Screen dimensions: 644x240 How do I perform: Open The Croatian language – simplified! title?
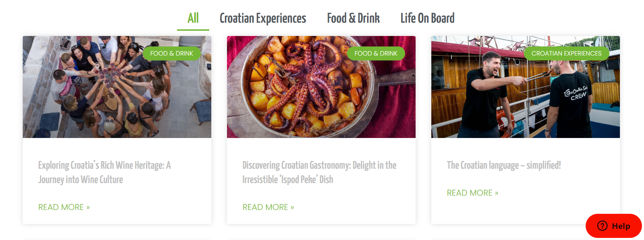[504, 165]
